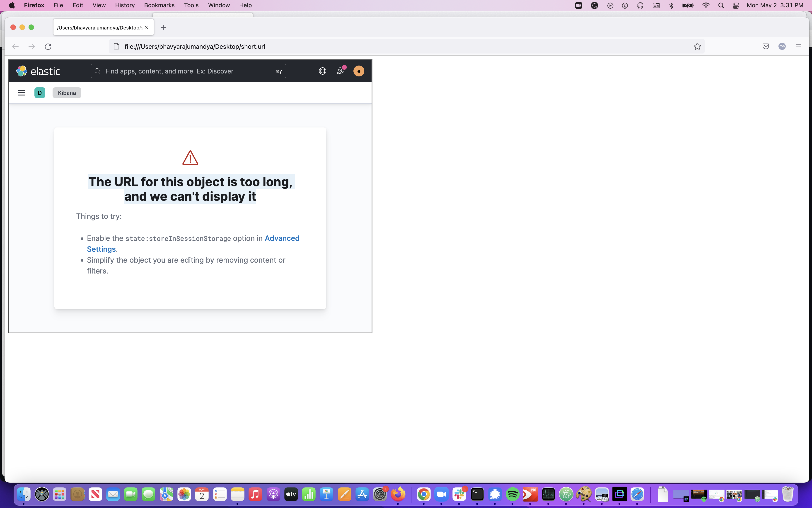Open the 'D' space selector badge
The height and width of the screenshot is (508, 812).
pyautogui.click(x=40, y=93)
